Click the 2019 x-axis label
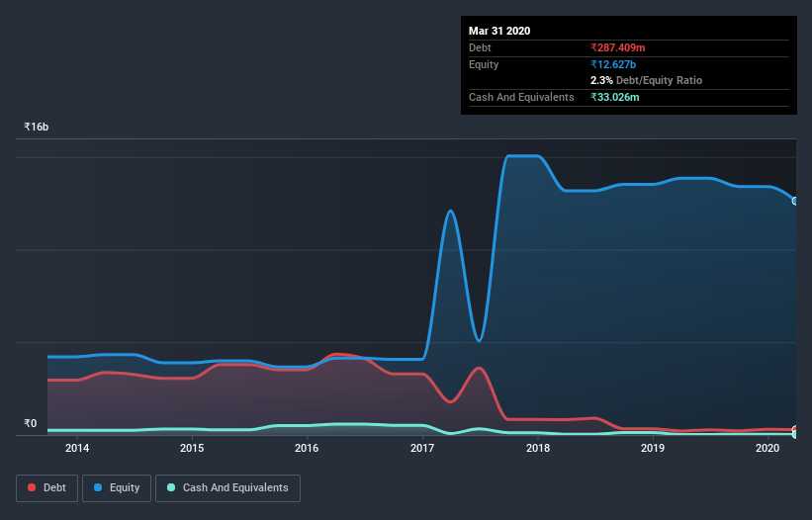Viewport: 812px width, 520px height. [653, 448]
